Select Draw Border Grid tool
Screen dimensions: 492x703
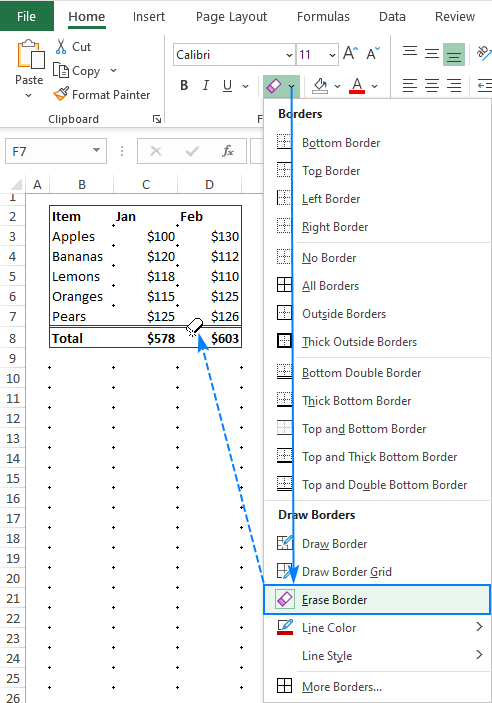click(377, 572)
